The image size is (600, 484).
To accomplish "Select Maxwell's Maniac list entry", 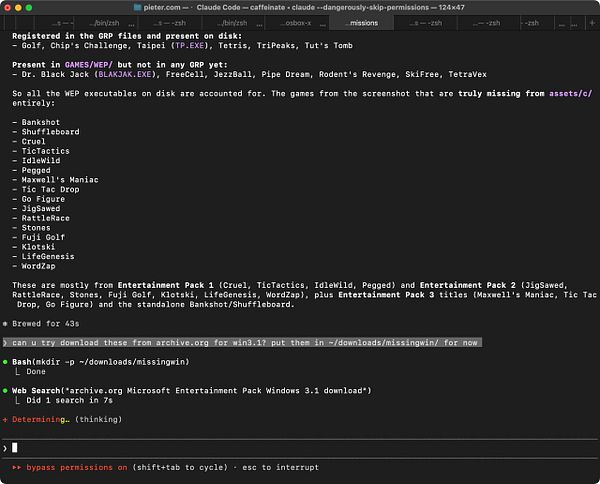I will [x=60, y=180].
